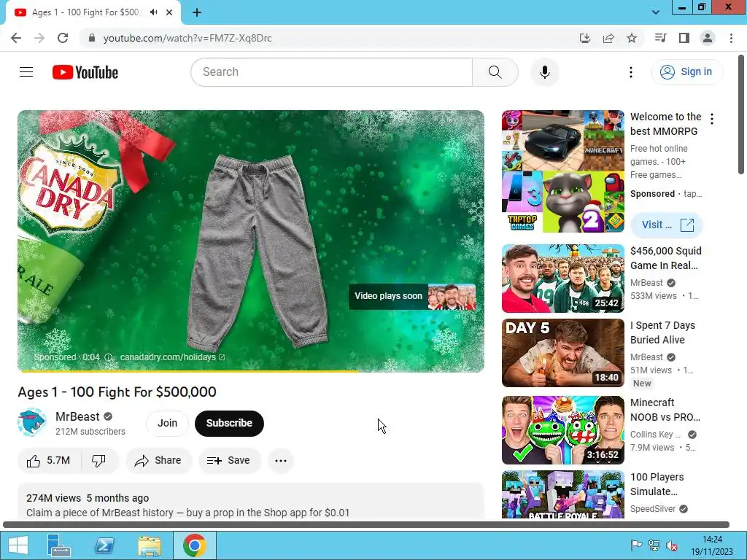This screenshot has width=747, height=560.
Task: Click the magnifier search button
Action: (x=495, y=72)
